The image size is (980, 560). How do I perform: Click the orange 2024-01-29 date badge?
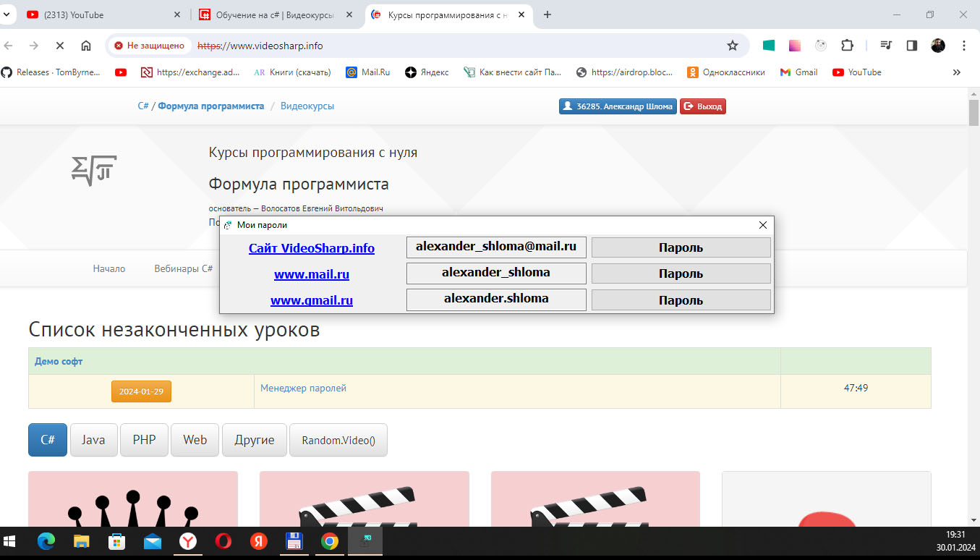[141, 391]
